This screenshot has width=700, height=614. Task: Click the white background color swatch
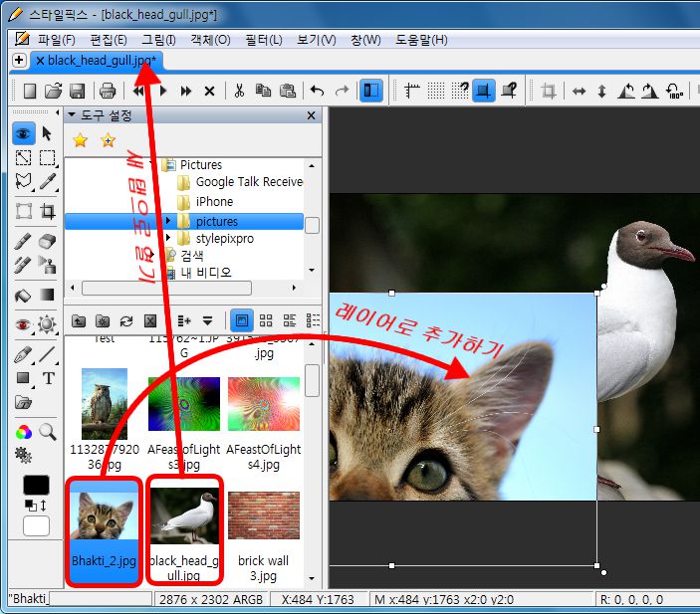pos(36,525)
